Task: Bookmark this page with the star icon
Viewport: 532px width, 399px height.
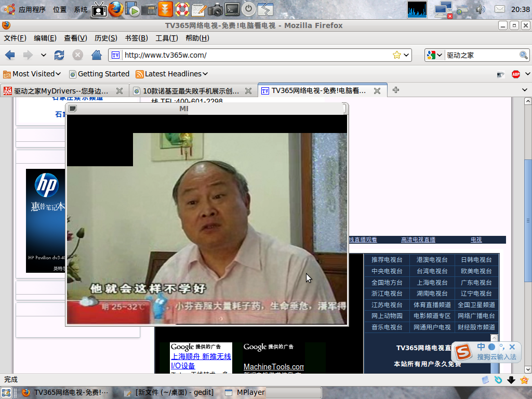Action: (396, 55)
